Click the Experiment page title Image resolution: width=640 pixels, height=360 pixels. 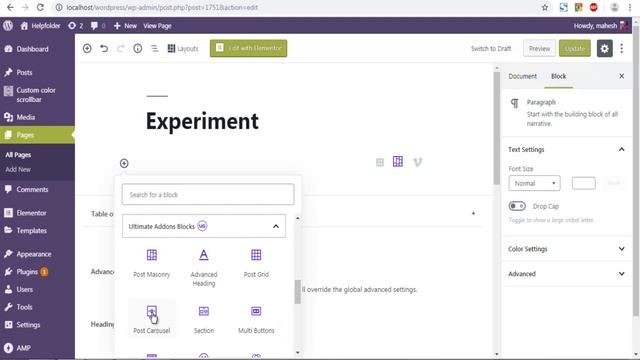pyautogui.click(x=202, y=121)
